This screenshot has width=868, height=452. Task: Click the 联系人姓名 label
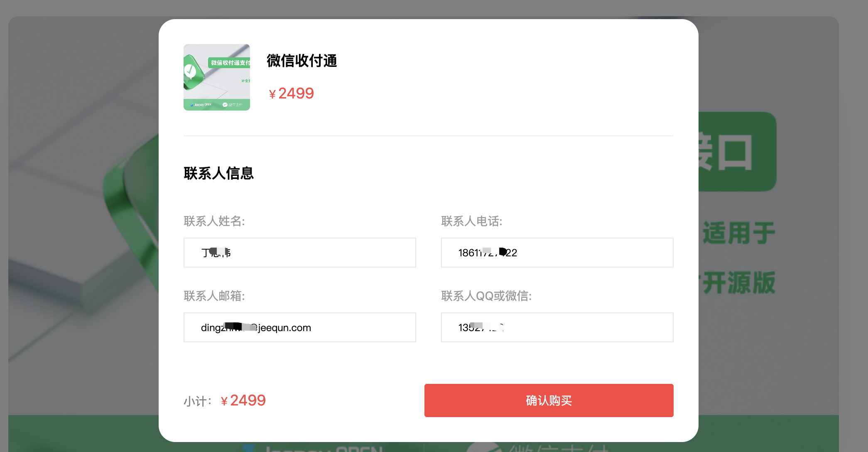214,221
